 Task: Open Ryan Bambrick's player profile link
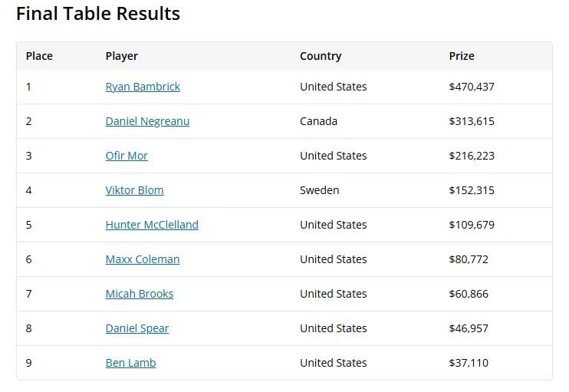point(143,87)
